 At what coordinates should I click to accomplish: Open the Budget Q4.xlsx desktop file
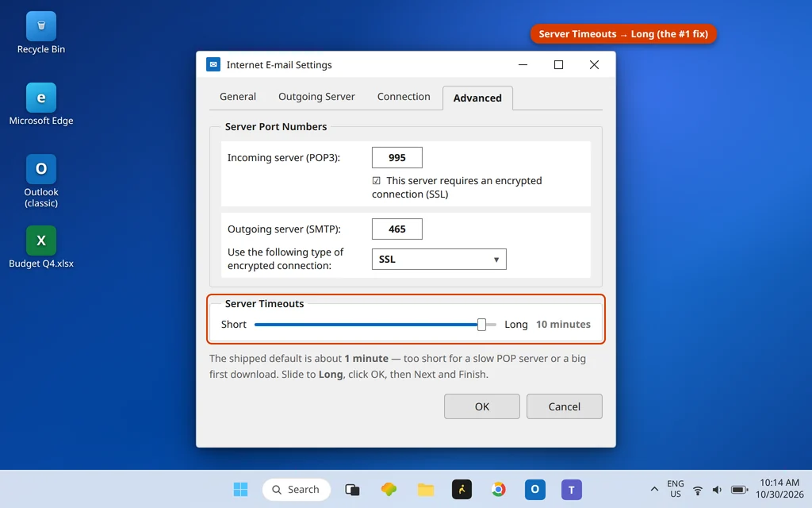tap(41, 248)
